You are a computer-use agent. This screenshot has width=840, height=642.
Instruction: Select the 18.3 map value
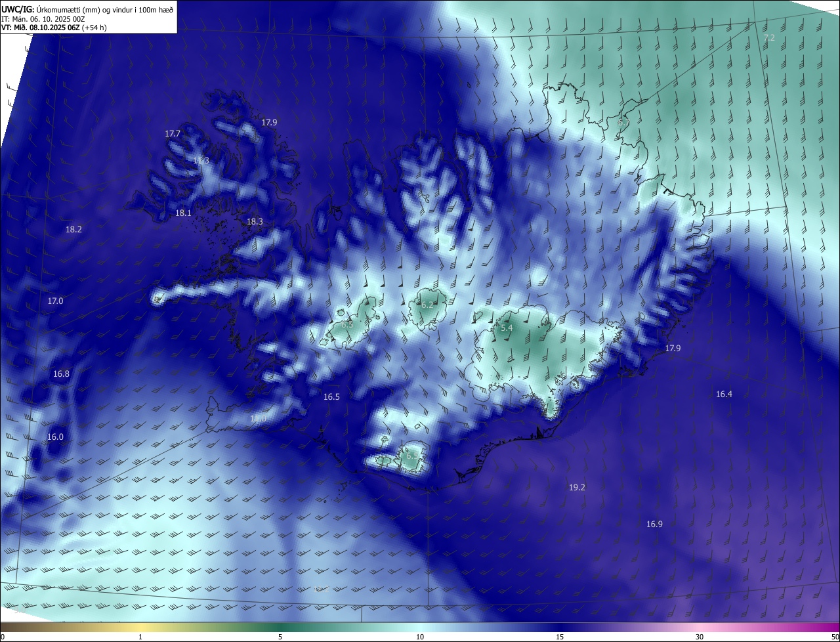point(255,222)
